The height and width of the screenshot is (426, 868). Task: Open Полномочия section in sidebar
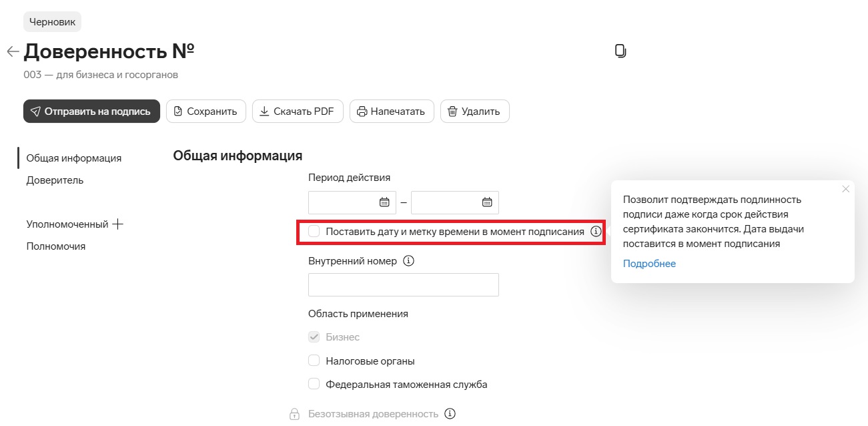[56, 246]
